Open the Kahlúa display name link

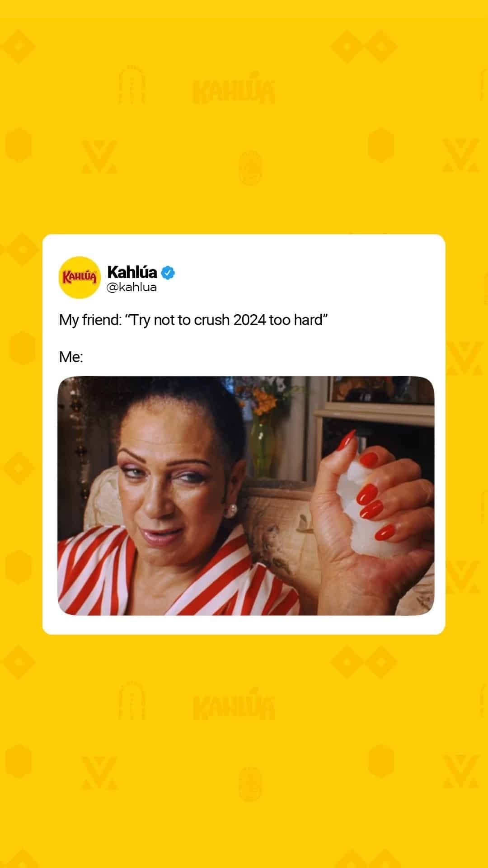(132, 272)
